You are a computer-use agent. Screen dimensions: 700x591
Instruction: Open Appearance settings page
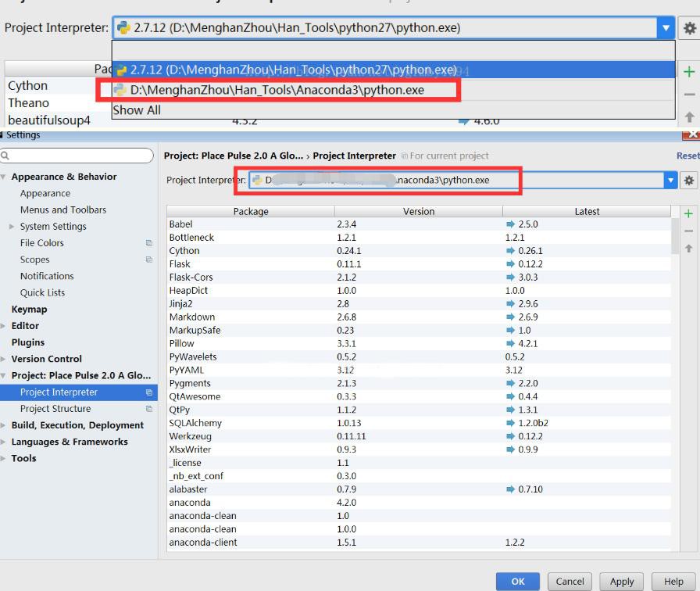coord(45,193)
